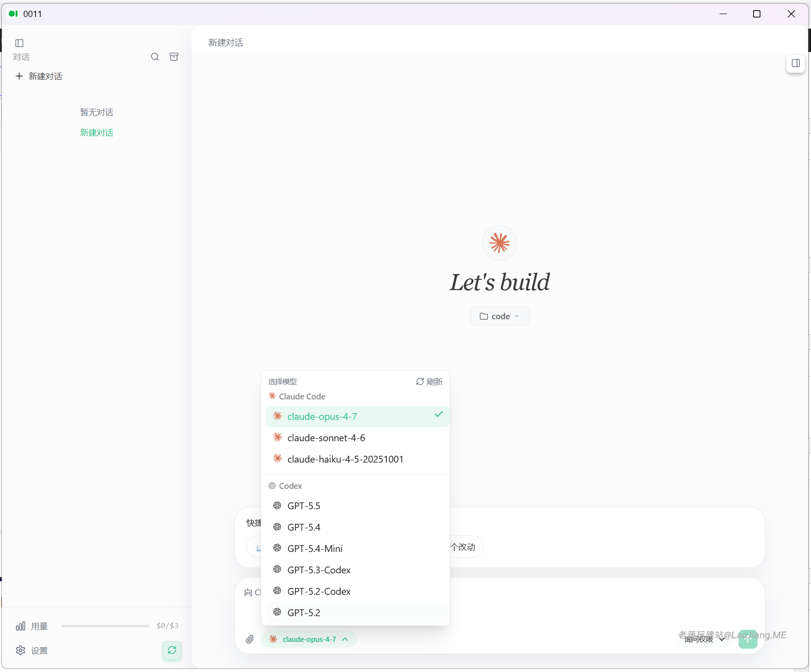
Task: Open the 询问权限 permission dropdown
Action: (704, 639)
